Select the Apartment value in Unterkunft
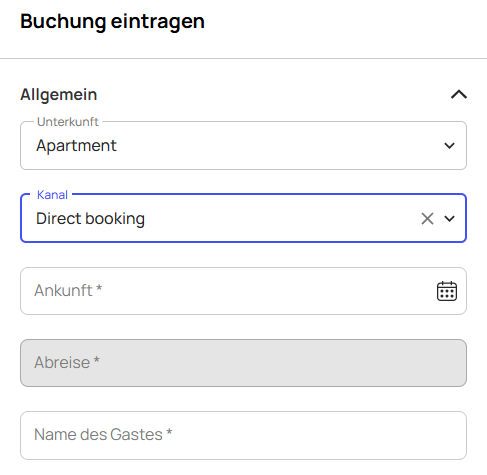This screenshot has width=487, height=475. 76,146
